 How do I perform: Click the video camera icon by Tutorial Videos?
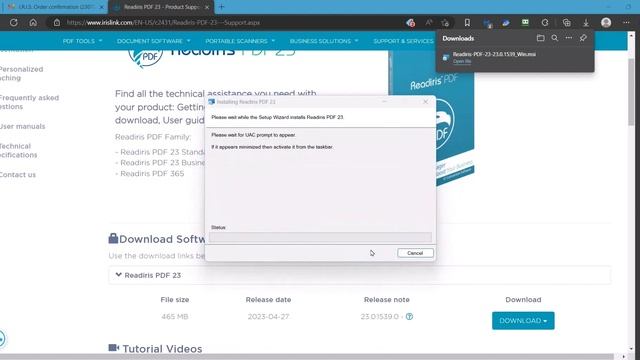click(x=114, y=348)
